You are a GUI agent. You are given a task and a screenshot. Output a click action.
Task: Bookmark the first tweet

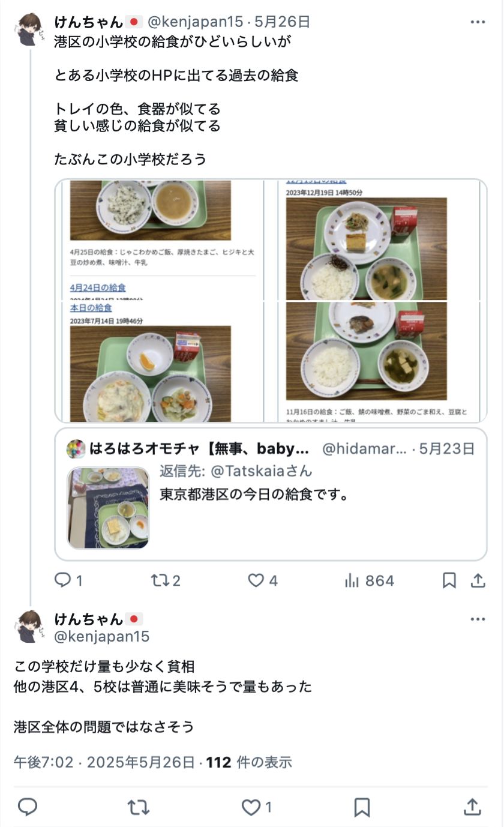click(449, 580)
